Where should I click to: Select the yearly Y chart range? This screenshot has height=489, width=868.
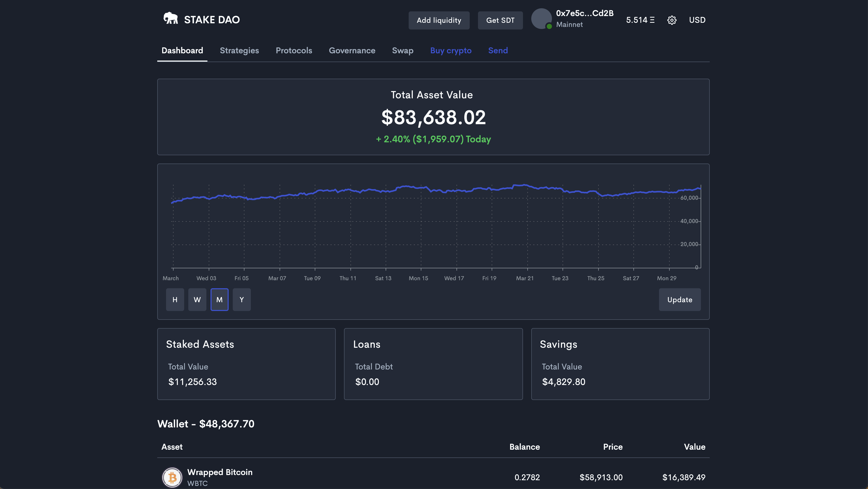242,300
